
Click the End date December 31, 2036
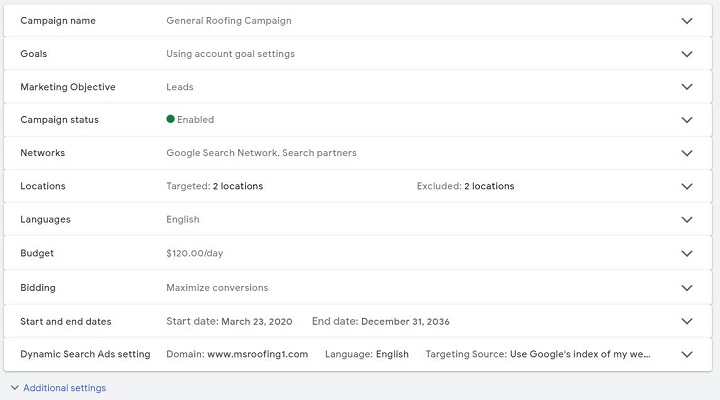click(x=382, y=321)
